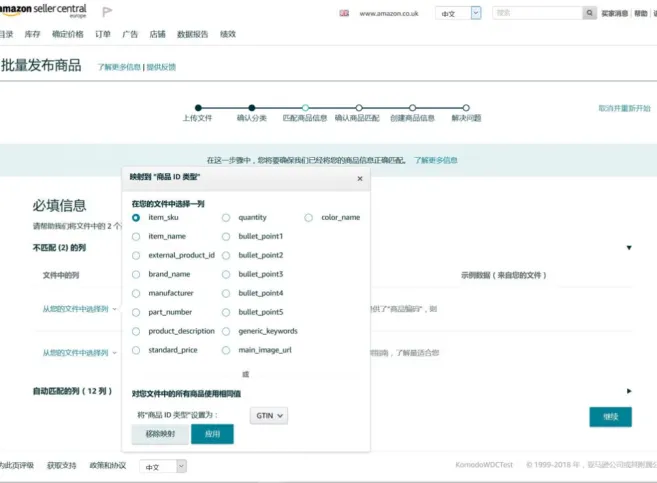Click the 获取支持 footer link
Screen dimensions: 657x483
coord(62,465)
